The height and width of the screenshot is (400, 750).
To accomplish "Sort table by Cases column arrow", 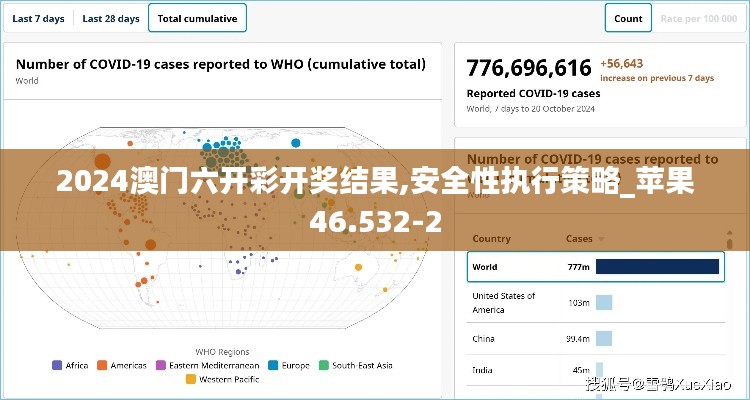I will tap(602, 239).
